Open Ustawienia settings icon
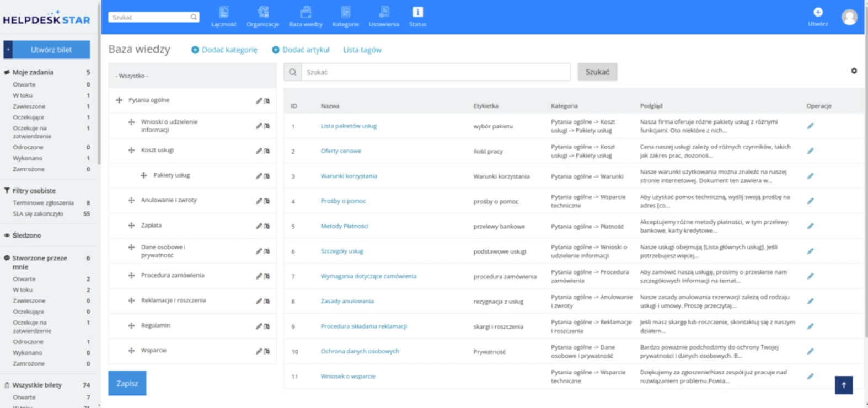This screenshot has height=408, width=868. (384, 12)
